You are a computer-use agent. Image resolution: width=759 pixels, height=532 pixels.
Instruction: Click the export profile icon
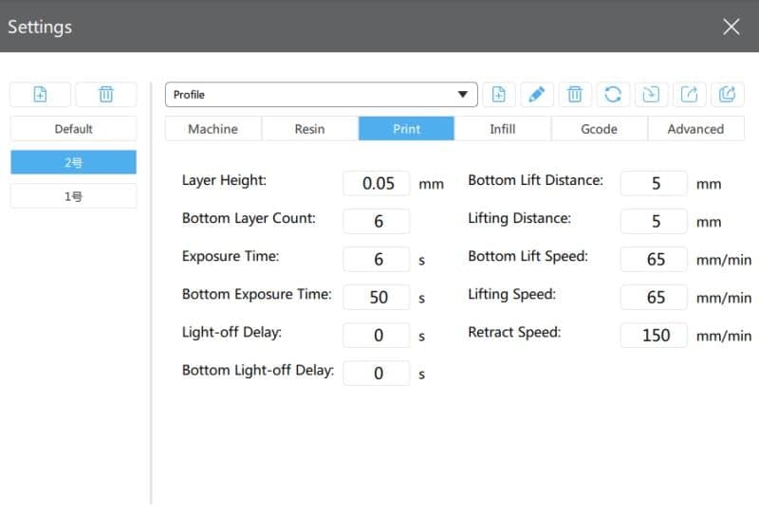(689, 94)
